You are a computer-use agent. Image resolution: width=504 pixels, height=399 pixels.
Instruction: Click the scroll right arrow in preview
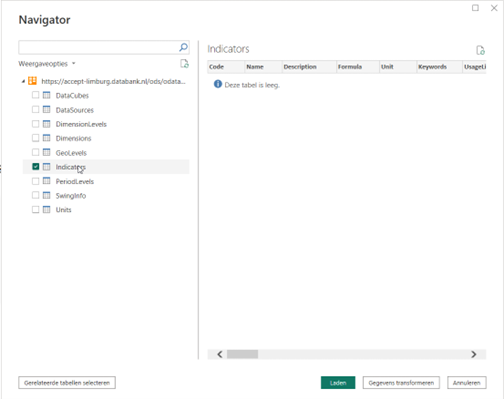coord(473,354)
